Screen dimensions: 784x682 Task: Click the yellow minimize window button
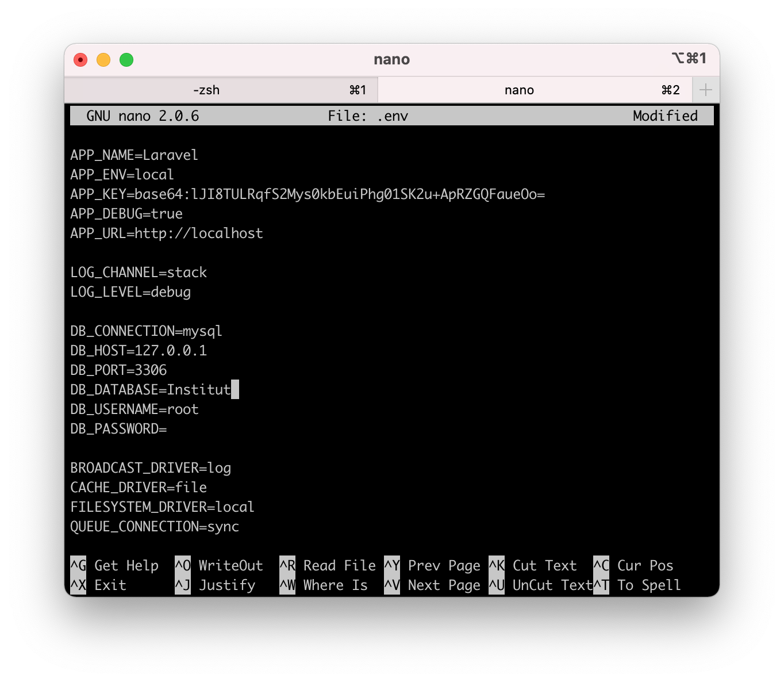(x=103, y=60)
